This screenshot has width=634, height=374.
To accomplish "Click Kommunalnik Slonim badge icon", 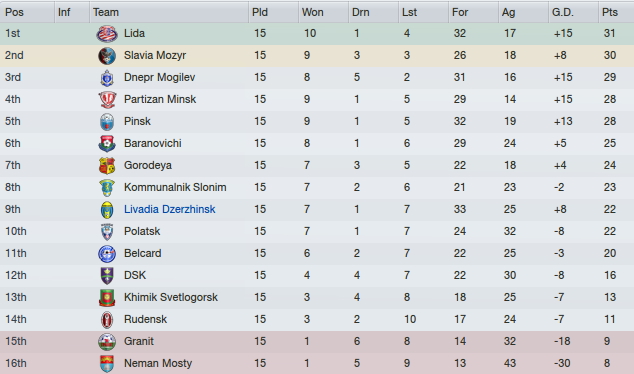I will pos(107,188).
